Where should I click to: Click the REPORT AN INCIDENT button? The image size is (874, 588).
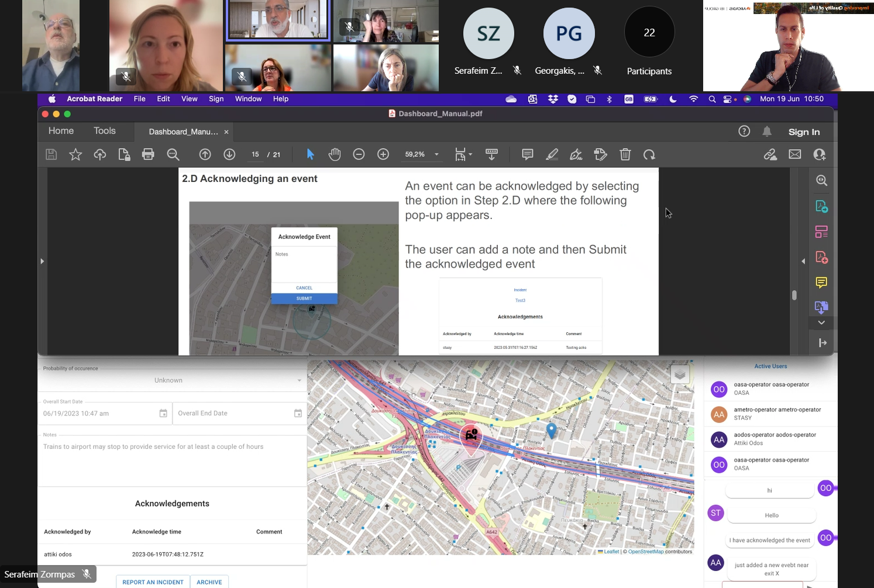tap(153, 582)
